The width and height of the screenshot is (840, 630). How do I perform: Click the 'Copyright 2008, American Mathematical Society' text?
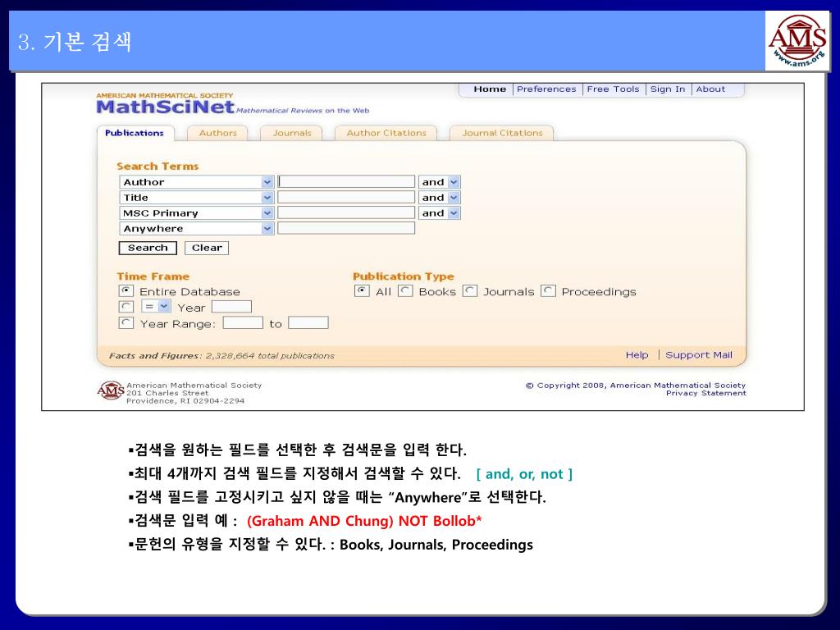(x=636, y=386)
